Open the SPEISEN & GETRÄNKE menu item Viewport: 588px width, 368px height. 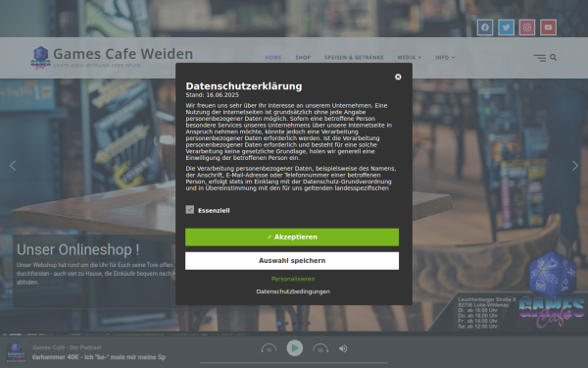coord(354,58)
